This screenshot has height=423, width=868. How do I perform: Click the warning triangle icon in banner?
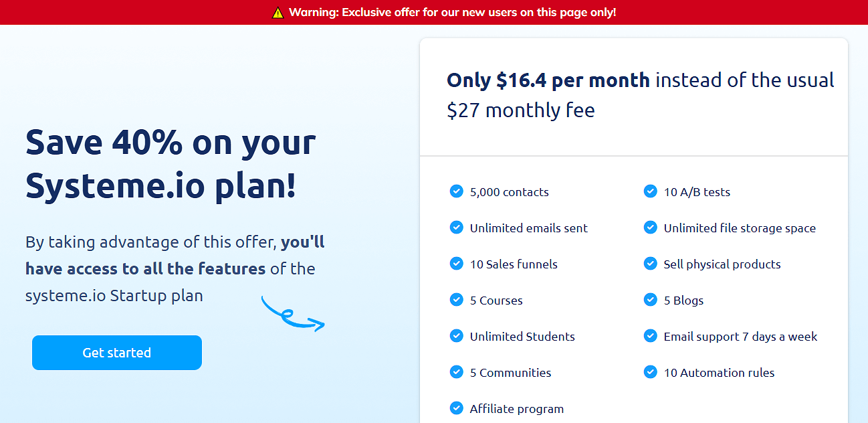pos(278,13)
